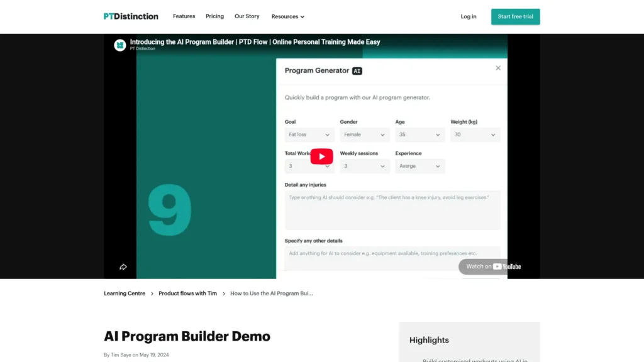Open the video title link on YouTube

255,42
